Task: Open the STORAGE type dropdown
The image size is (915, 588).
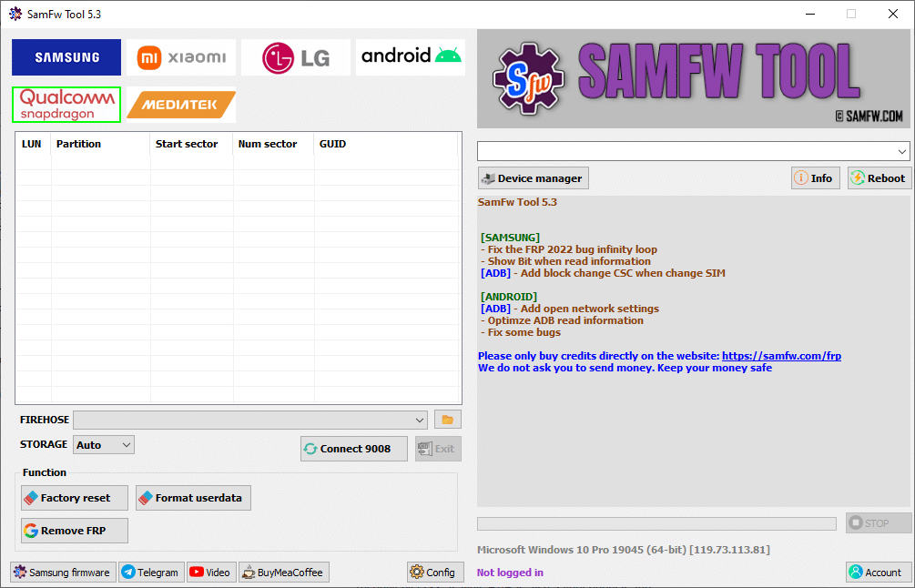Action: point(103,444)
